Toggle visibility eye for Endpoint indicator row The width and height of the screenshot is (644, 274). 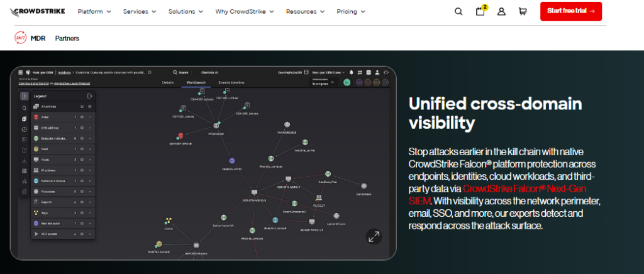[82, 139]
